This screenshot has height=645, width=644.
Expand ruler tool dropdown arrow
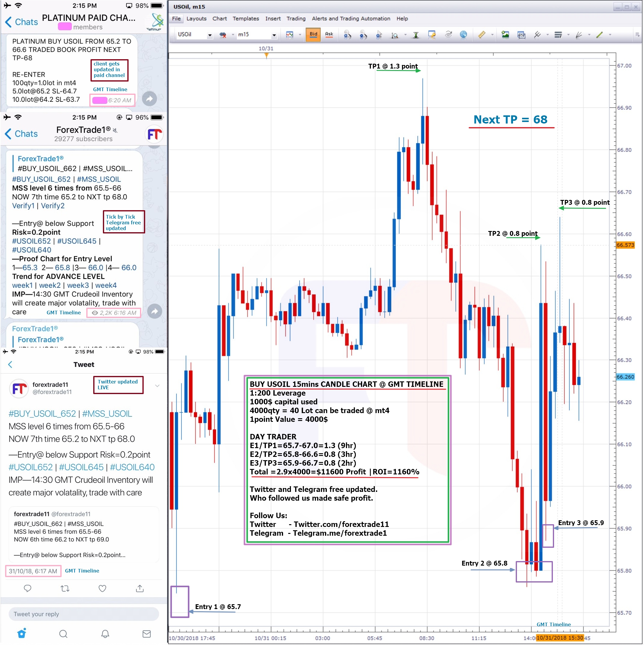[x=492, y=35]
